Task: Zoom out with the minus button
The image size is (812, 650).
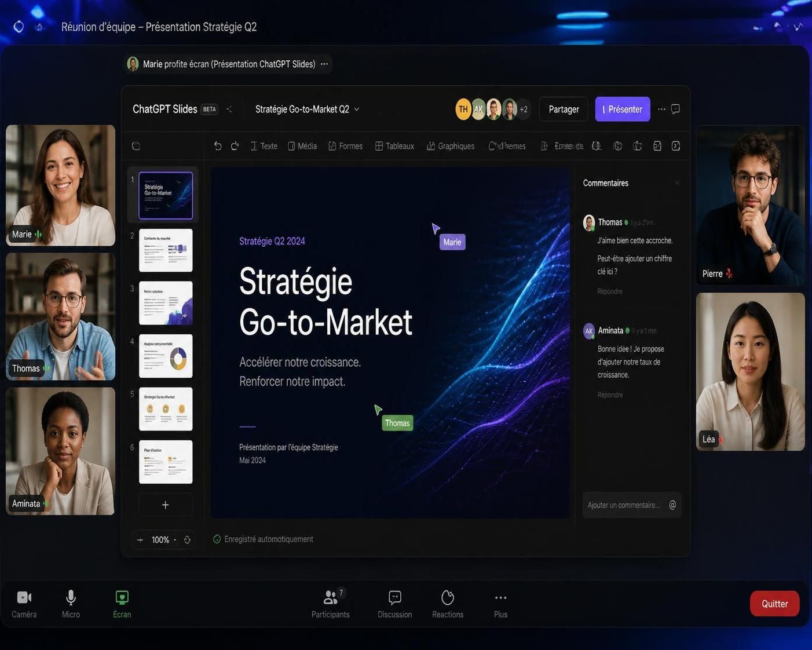Action: coord(140,540)
